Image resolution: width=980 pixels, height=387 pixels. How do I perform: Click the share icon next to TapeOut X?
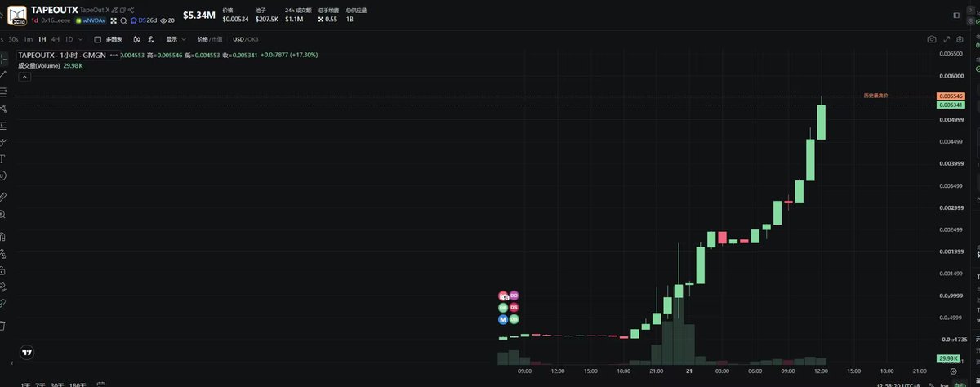coord(131,10)
